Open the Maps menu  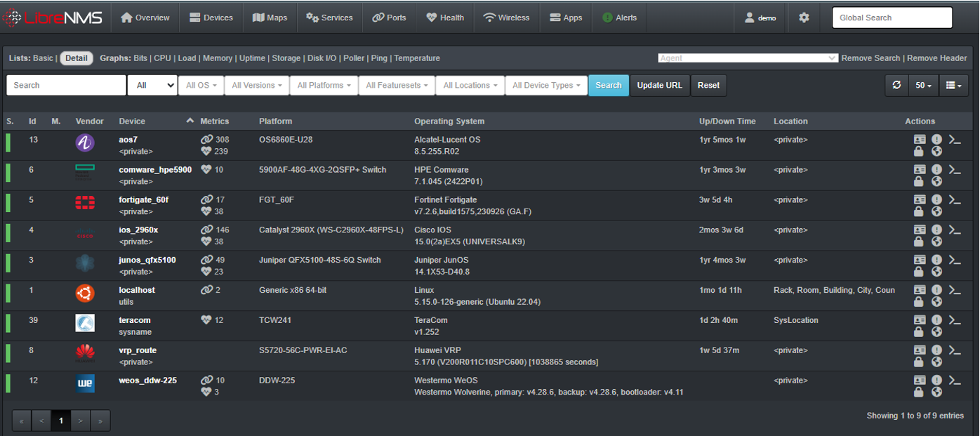(270, 18)
